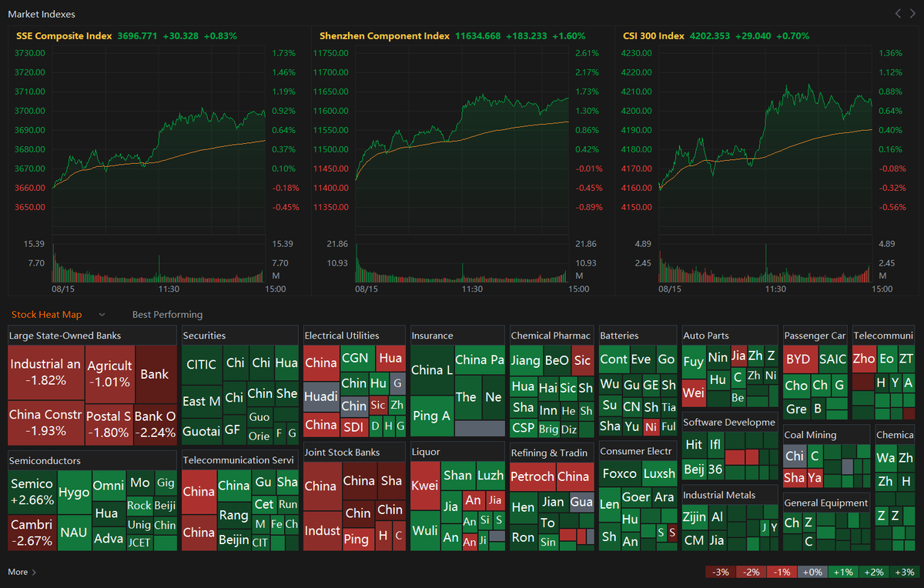The image size is (924, 588).
Task: Switch to the Best Performing tab
Action: (x=167, y=315)
